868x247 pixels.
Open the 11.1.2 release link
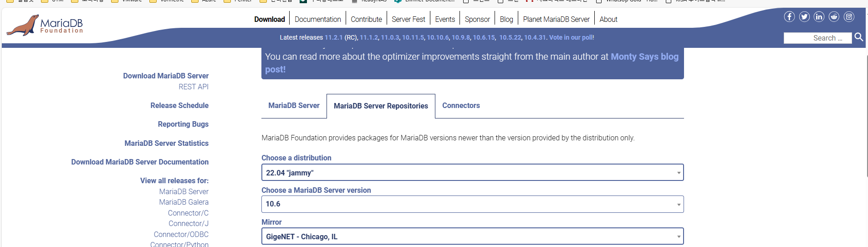pos(369,37)
